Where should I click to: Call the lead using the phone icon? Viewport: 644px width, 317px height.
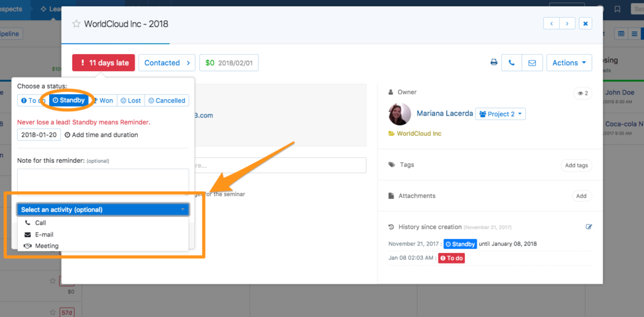tap(511, 63)
